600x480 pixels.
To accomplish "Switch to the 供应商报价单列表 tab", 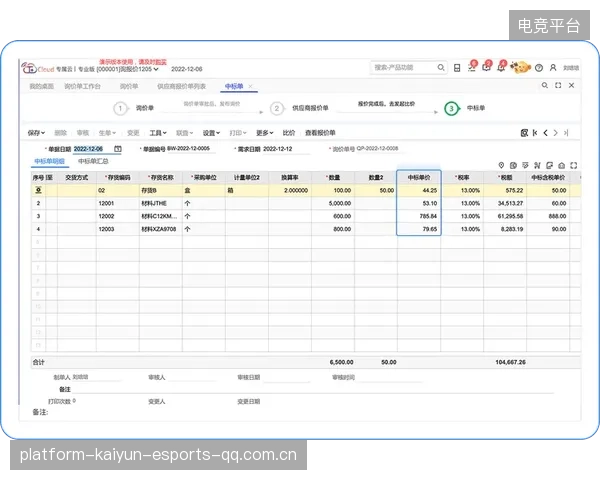I will [x=181, y=86].
